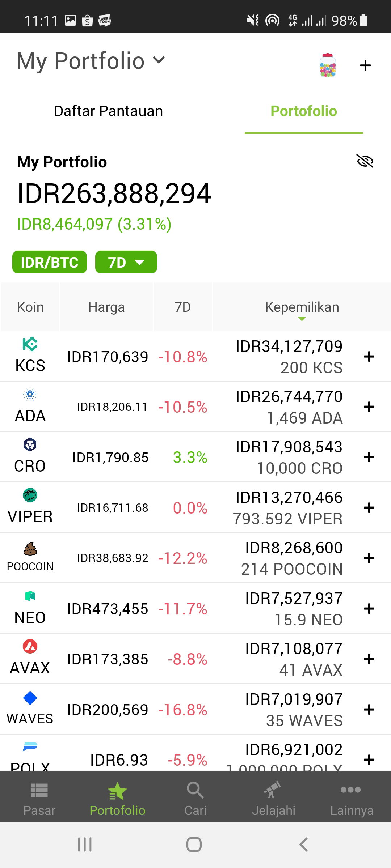Image resolution: width=391 pixels, height=868 pixels.
Task: Sort by Kepemilikan holdings arrow
Action: 302,319
